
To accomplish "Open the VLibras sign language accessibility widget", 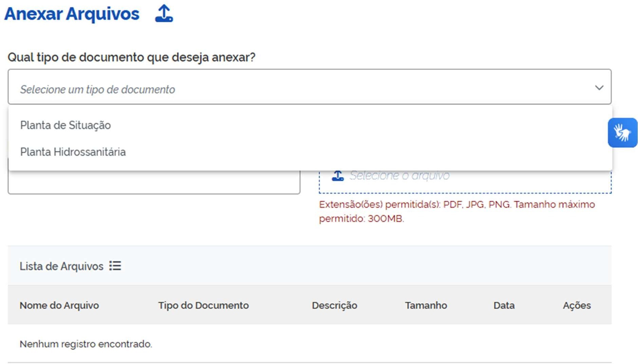I will 622,133.
